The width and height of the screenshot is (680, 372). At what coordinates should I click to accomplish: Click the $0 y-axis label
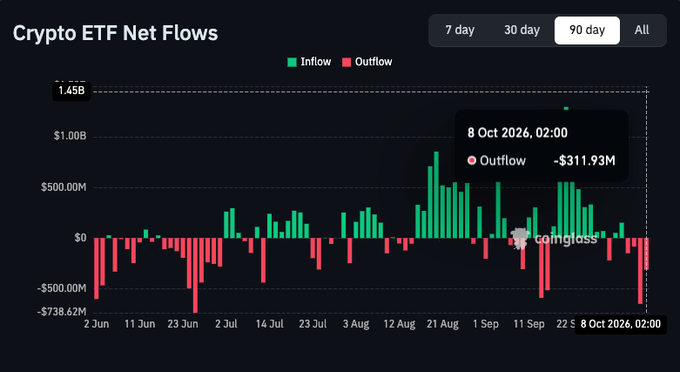coord(80,238)
